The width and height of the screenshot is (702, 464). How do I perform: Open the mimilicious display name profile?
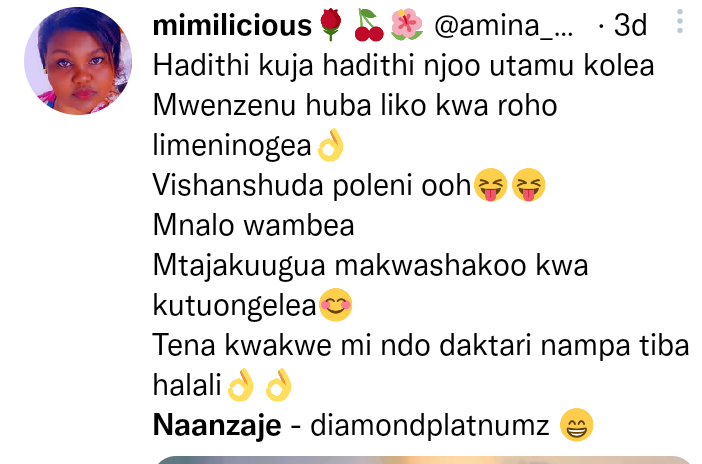click(232, 25)
